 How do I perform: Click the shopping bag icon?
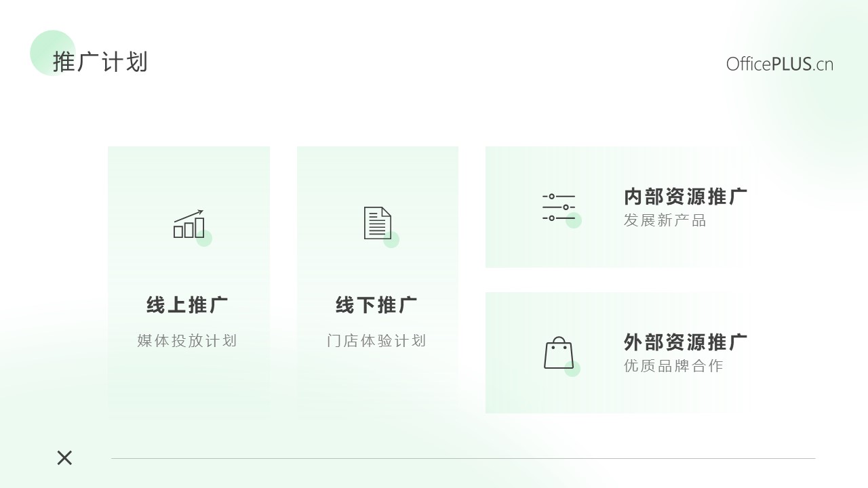[x=559, y=352]
